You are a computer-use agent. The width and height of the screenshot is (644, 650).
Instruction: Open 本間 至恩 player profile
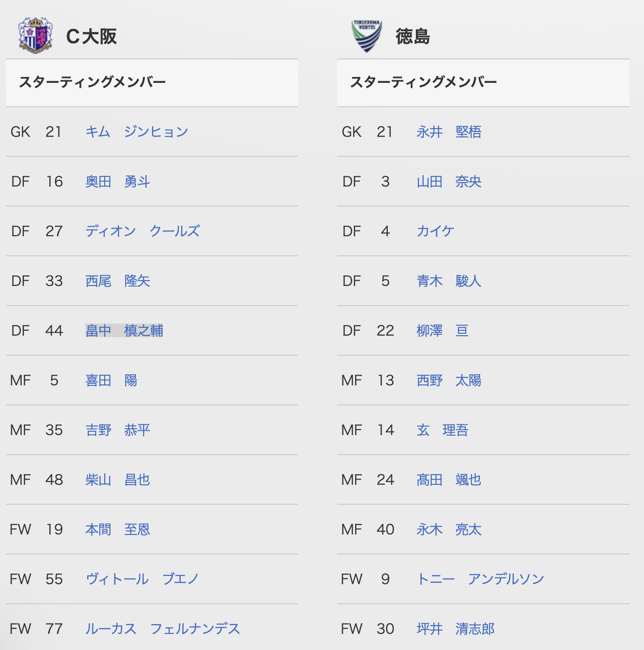[x=118, y=530]
